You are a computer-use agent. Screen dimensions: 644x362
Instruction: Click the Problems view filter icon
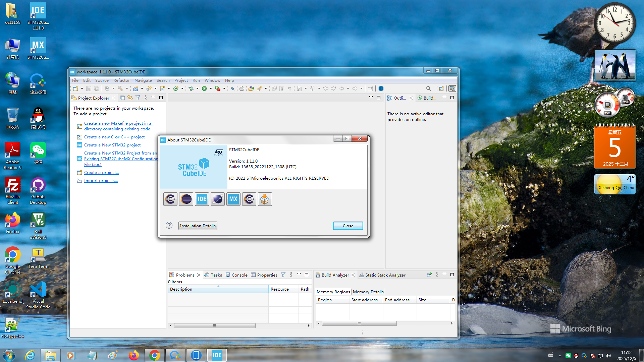[283, 275]
